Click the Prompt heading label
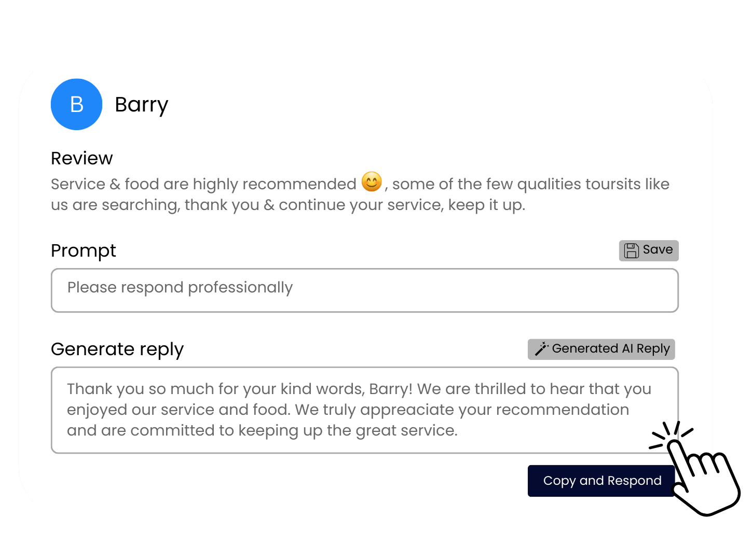The image size is (752, 560). (x=83, y=251)
